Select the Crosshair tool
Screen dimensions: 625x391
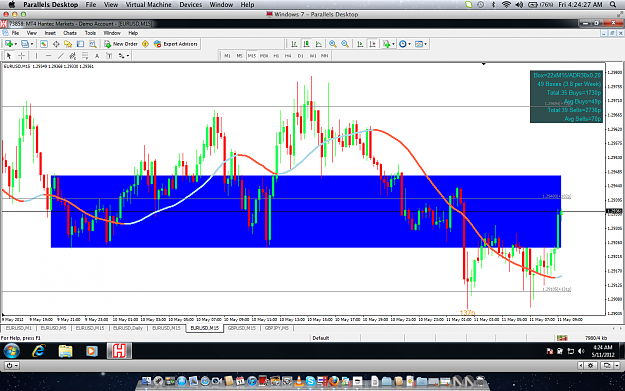pos(22,56)
